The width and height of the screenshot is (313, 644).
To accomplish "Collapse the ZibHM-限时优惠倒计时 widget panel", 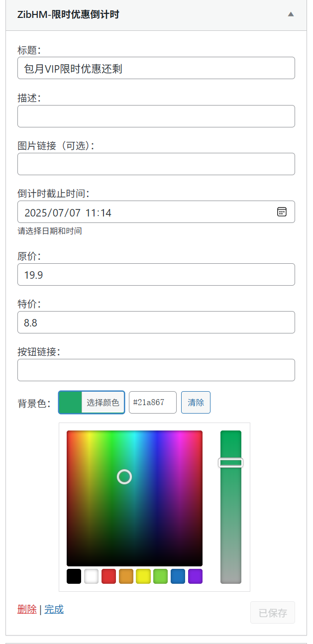I will [291, 15].
